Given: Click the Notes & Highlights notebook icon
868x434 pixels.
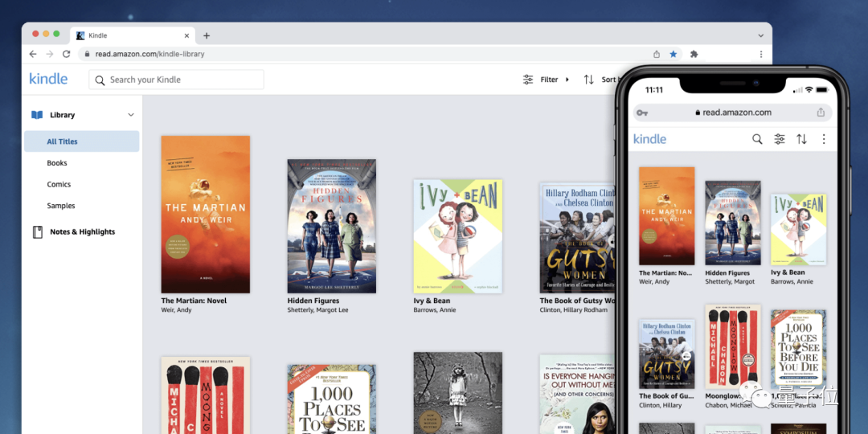Looking at the screenshot, I should [38, 232].
